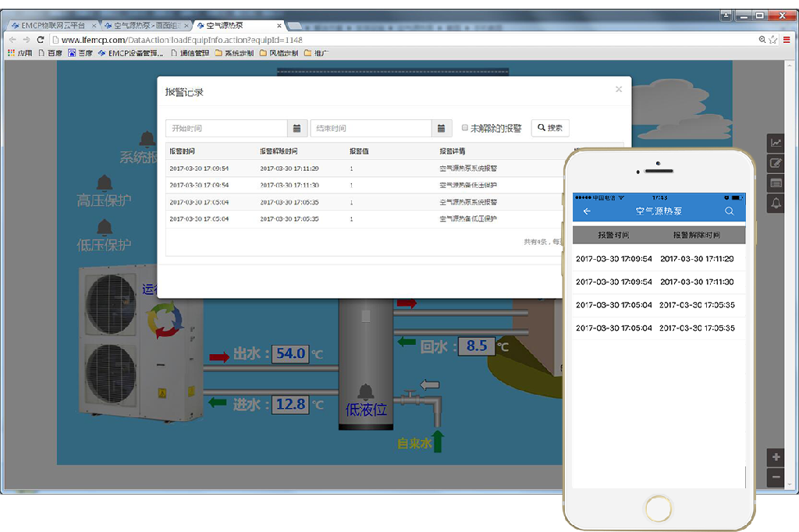Click the edit pencil icon in right sidebar

tap(776, 163)
